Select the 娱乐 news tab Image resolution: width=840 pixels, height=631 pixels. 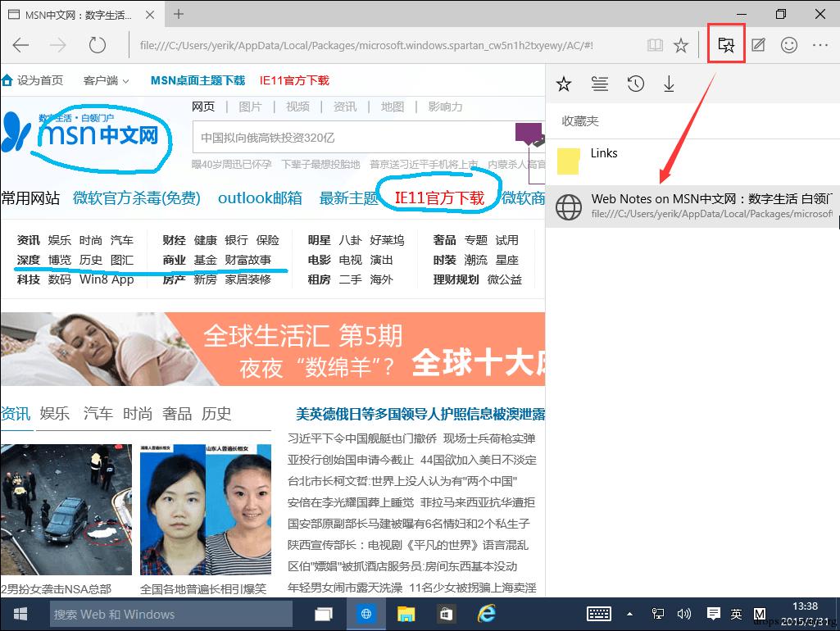pyautogui.click(x=55, y=413)
